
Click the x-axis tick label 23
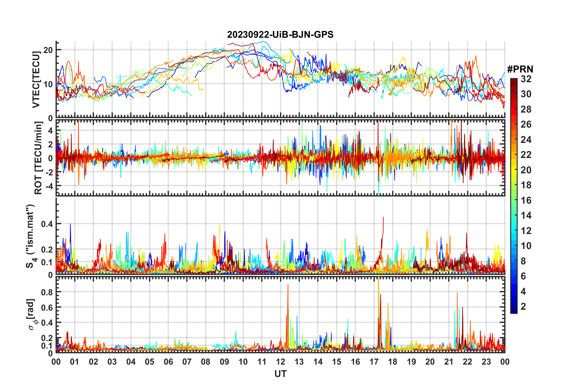pos(486,362)
